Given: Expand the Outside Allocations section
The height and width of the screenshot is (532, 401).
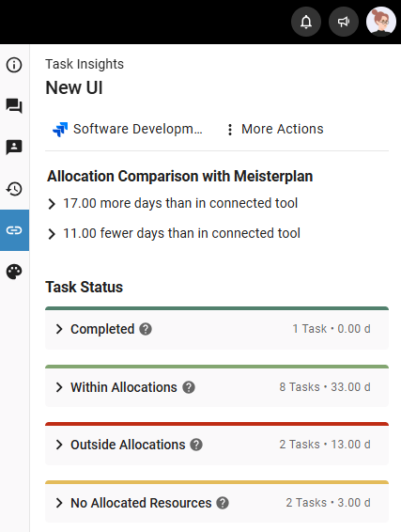Looking at the screenshot, I should point(217,445).
